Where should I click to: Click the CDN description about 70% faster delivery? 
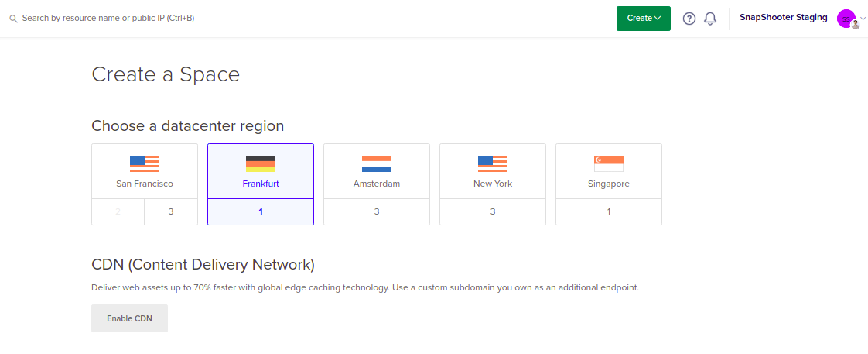click(x=365, y=288)
